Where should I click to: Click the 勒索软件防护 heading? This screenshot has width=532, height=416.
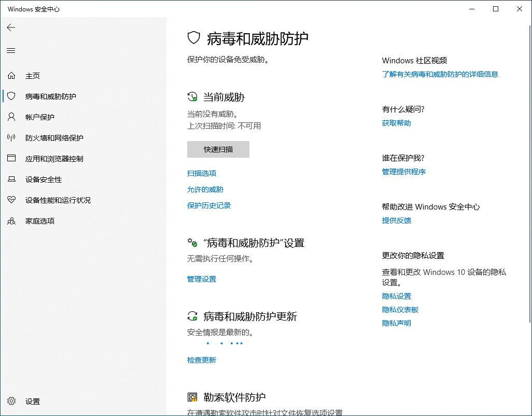234,397
